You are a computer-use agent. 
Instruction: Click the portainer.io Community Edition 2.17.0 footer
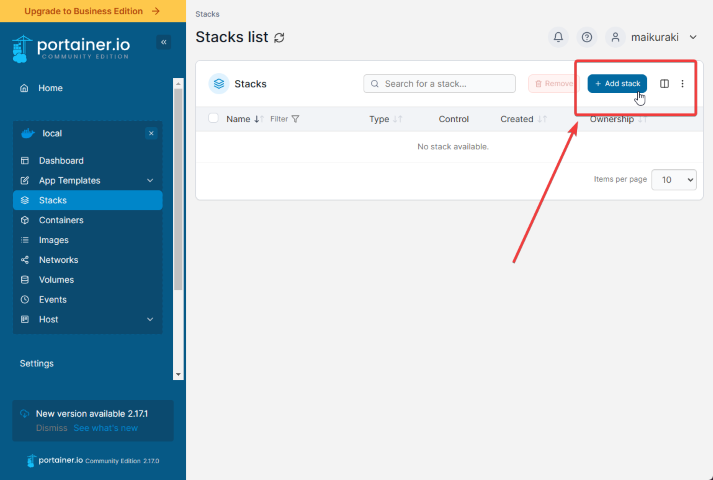[x=93, y=460]
